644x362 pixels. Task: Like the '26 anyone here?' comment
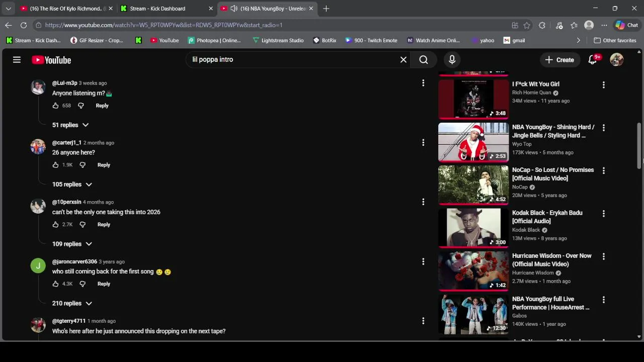pyautogui.click(x=55, y=165)
